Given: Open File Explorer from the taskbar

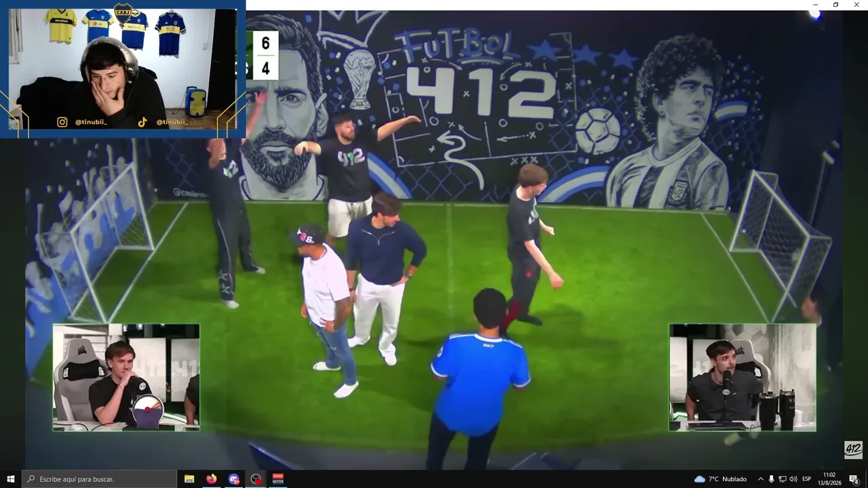Looking at the screenshot, I should pos(189,479).
